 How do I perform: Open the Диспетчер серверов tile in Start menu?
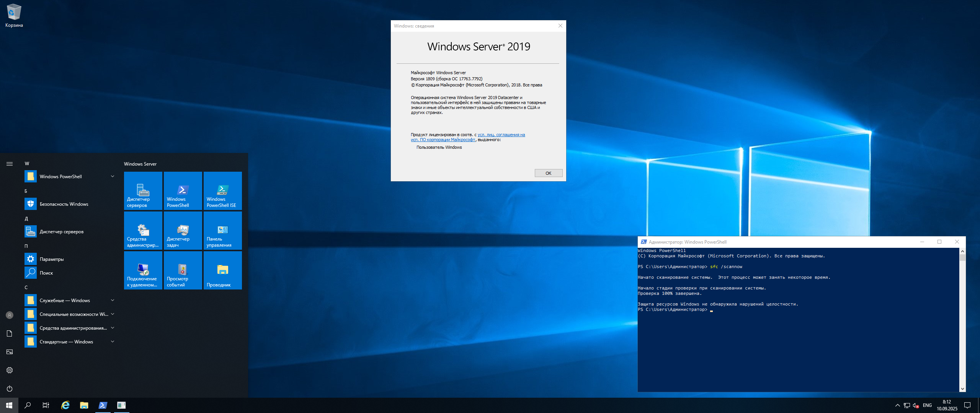[143, 190]
